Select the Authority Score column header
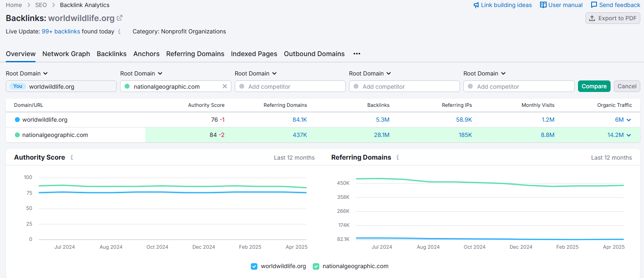 [x=206, y=105]
